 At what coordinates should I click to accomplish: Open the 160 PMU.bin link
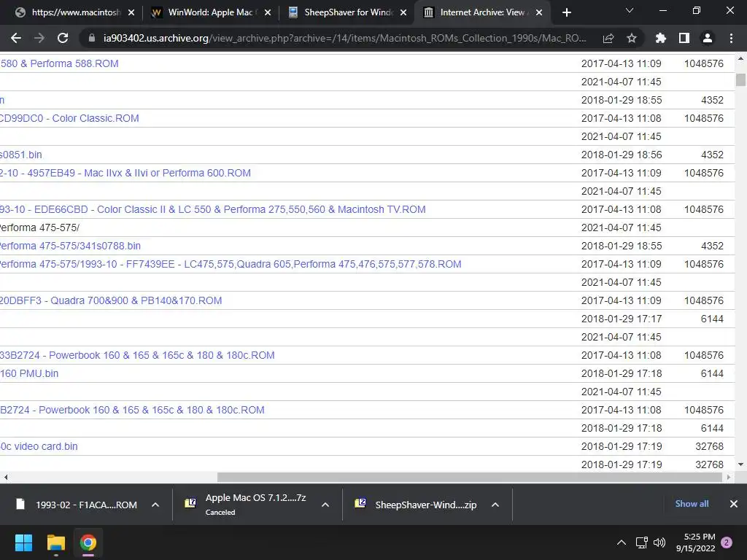coord(29,373)
